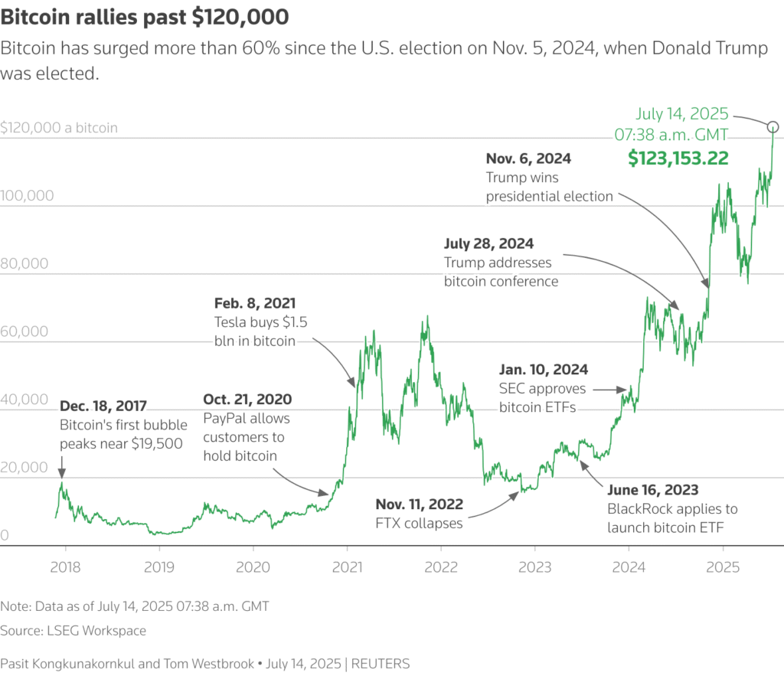Viewport: 784px width, 676px height.
Task: Click the "Source: LSEG Workspace" text
Action: pos(73,631)
